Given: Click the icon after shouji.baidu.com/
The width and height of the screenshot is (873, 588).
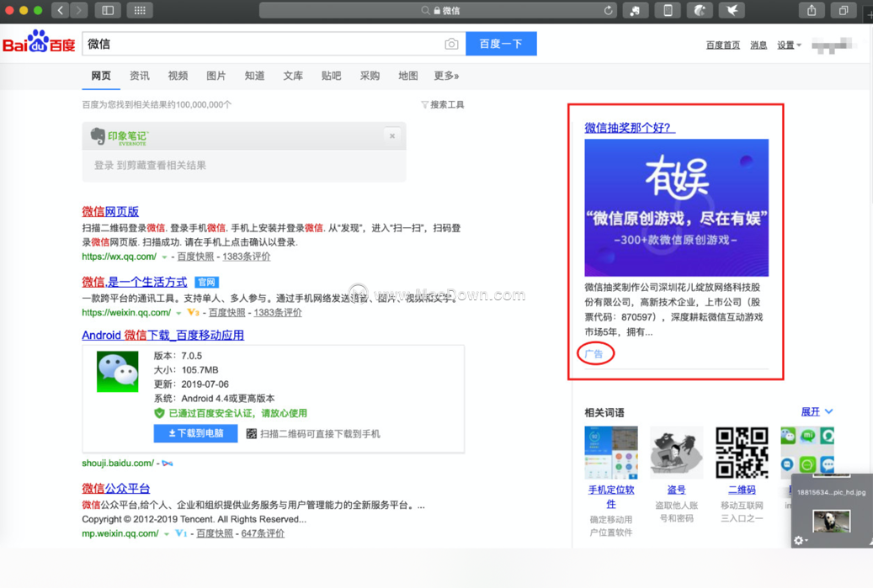Looking at the screenshot, I should pyautogui.click(x=167, y=464).
